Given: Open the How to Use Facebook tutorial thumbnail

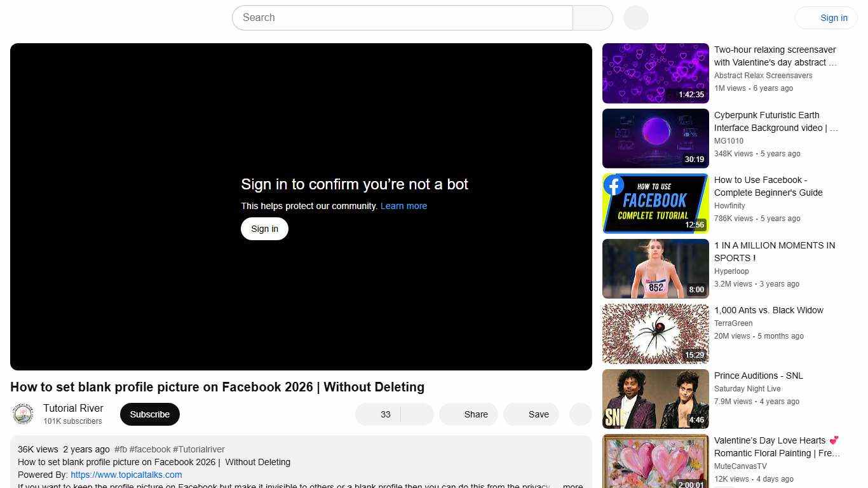Looking at the screenshot, I should point(655,203).
